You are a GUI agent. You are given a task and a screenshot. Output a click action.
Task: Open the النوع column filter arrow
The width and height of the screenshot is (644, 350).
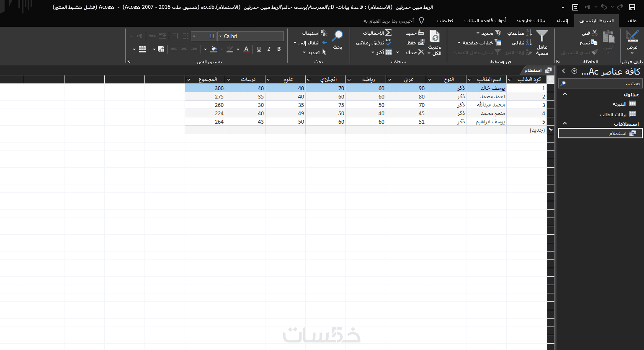click(429, 80)
